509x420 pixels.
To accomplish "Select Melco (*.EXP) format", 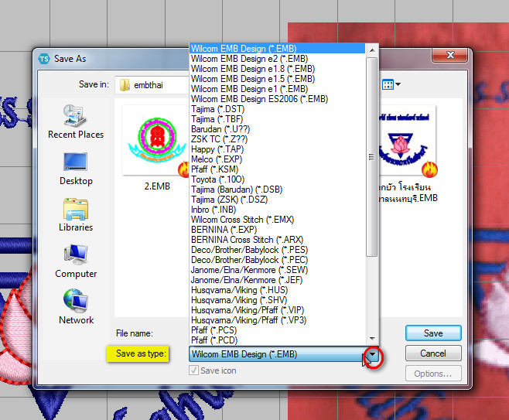I will [x=278, y=159].
